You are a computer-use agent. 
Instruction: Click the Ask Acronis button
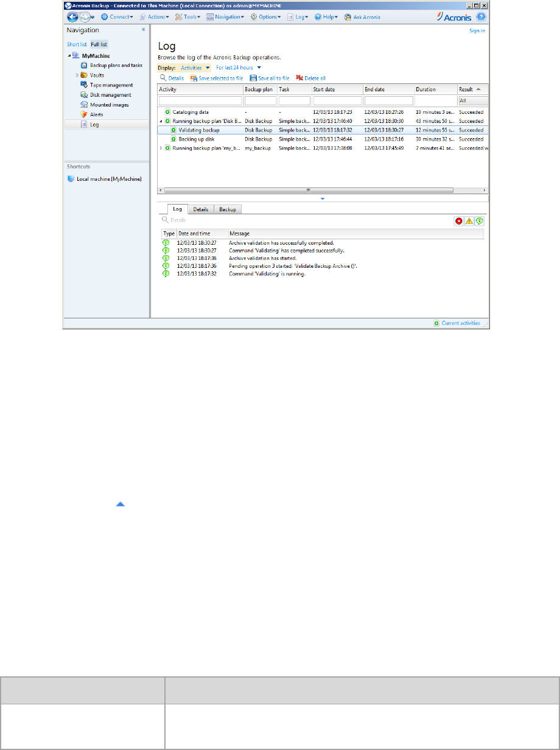(x=362, y=17)
